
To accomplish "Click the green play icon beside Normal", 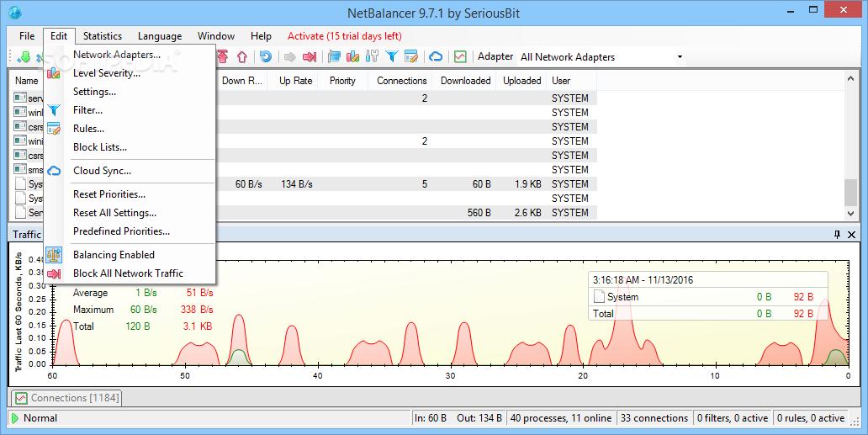I will point(15,418).
